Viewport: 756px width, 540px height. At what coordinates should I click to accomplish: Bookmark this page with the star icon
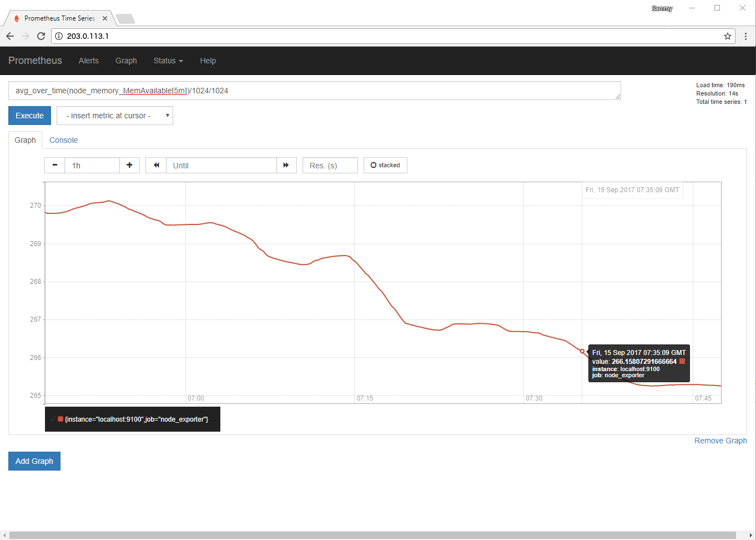coord(727,36)
